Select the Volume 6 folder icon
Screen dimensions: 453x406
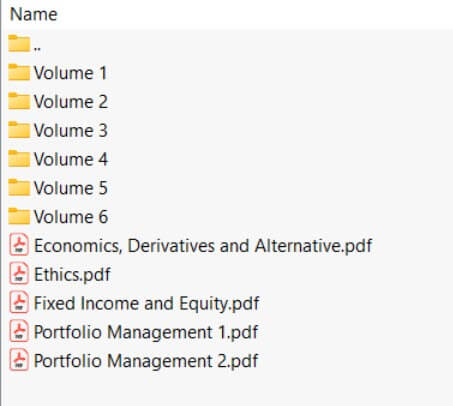coord(19,216)
